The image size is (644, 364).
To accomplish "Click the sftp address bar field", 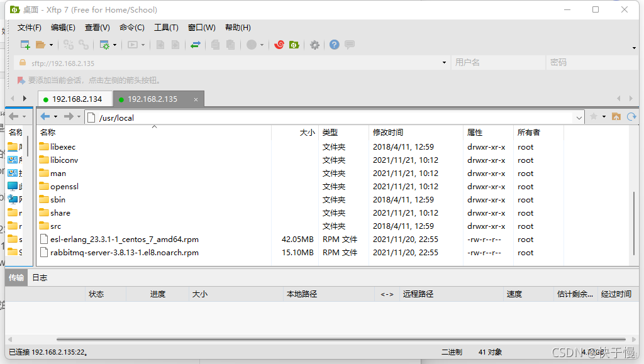I will (232, 63).
